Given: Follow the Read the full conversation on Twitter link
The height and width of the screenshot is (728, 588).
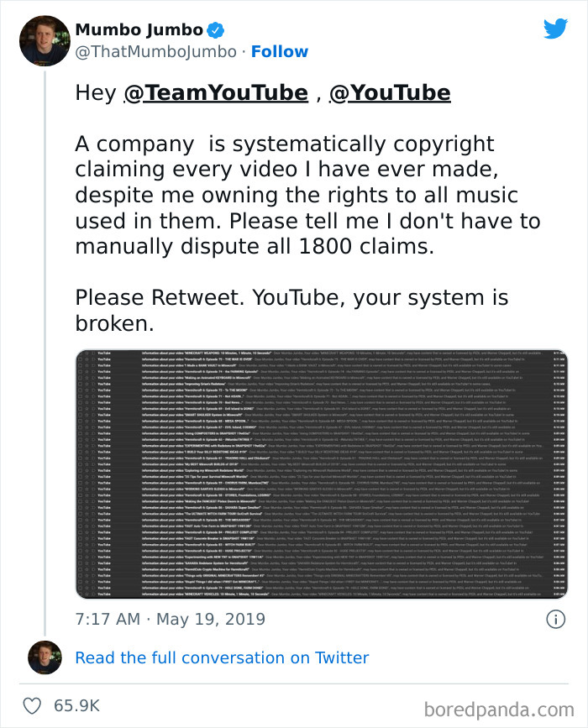Looking at the screenshot, I should (x=222, y=657).
